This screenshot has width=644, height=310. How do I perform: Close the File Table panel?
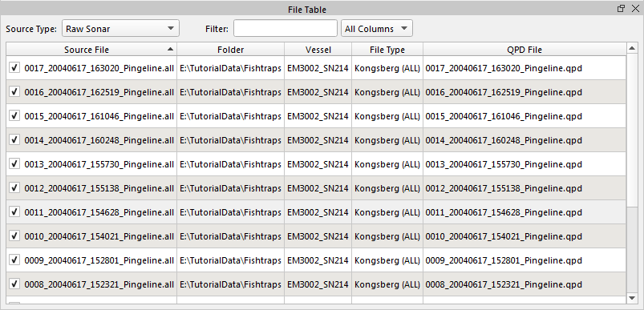635,9
